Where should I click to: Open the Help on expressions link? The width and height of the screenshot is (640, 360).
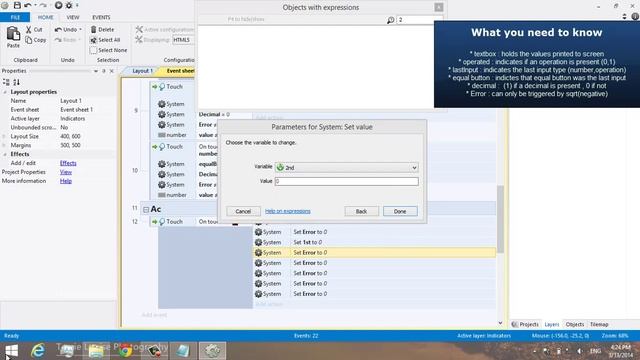coord(288,211)
